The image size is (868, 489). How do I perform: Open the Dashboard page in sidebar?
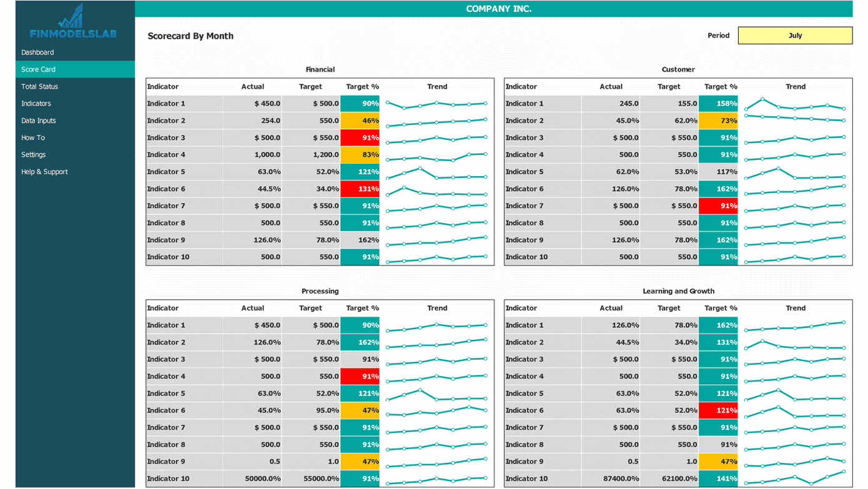pos(37,52)
